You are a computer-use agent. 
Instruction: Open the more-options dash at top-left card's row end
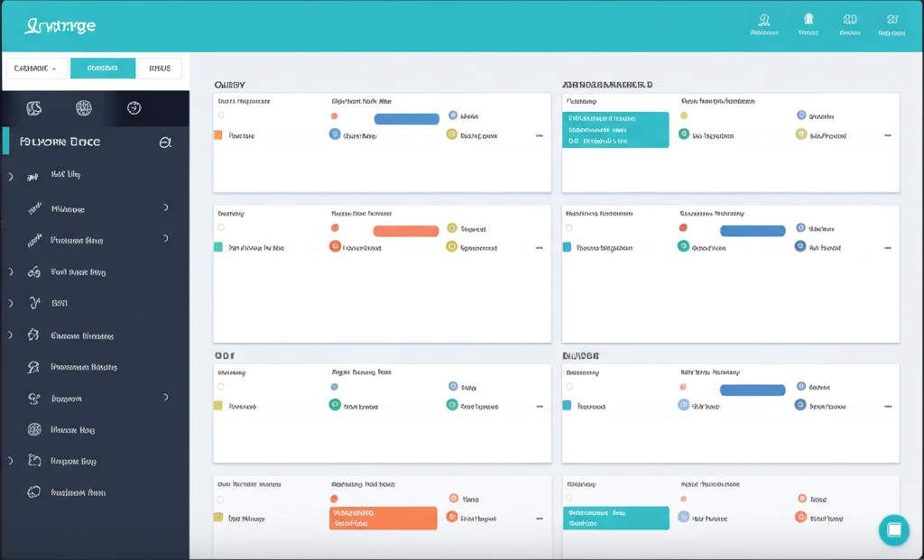539,136
